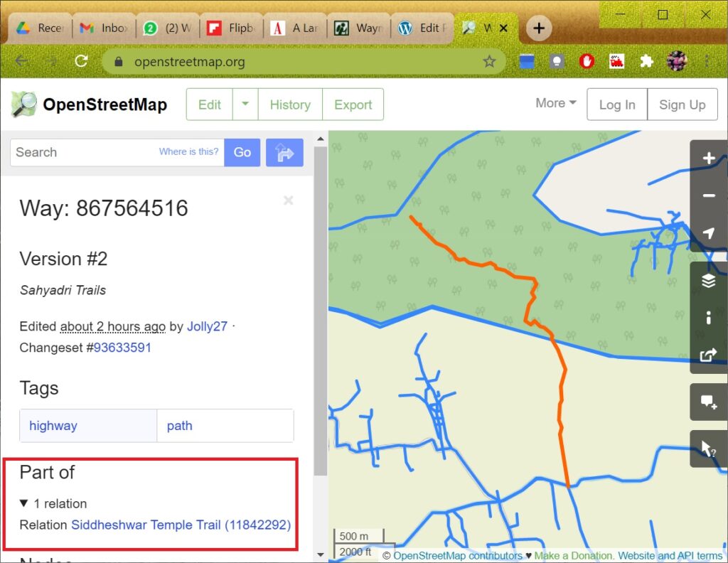Open the map layers panel
The width and height of the screenshot is (728, 563).
coord(709,281)
